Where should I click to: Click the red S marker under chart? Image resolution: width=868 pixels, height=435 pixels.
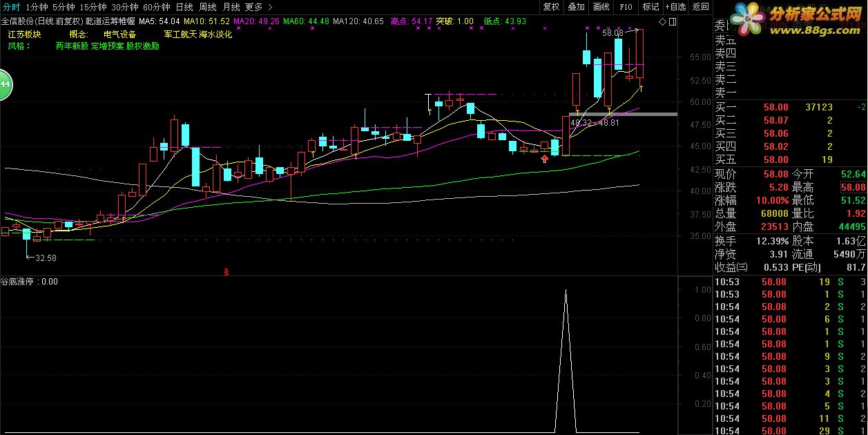(226, 271)
